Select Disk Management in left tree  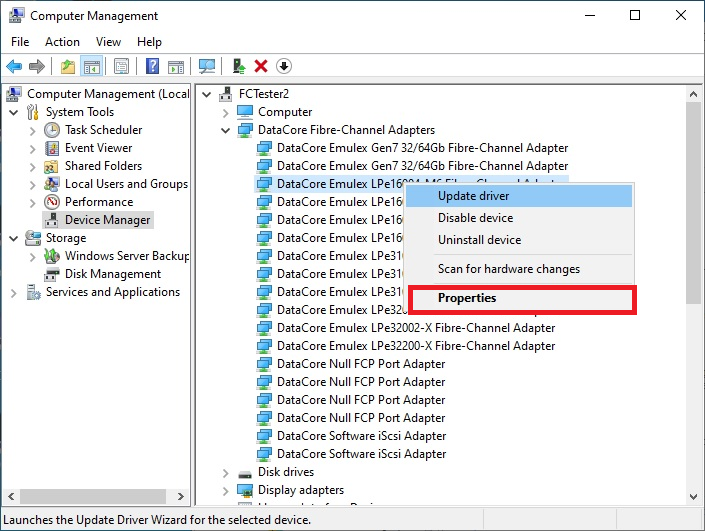tap(112, 274)
